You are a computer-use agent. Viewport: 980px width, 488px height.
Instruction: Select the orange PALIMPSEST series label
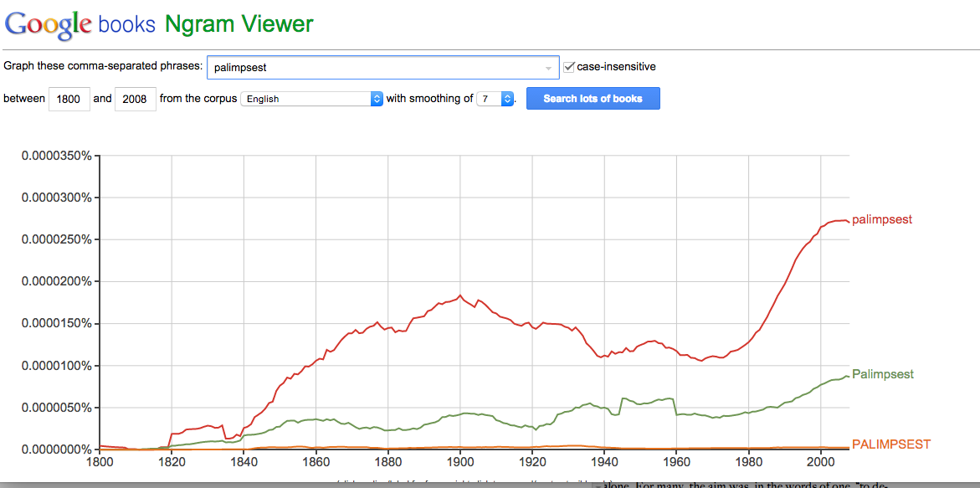tap(890, 444)
